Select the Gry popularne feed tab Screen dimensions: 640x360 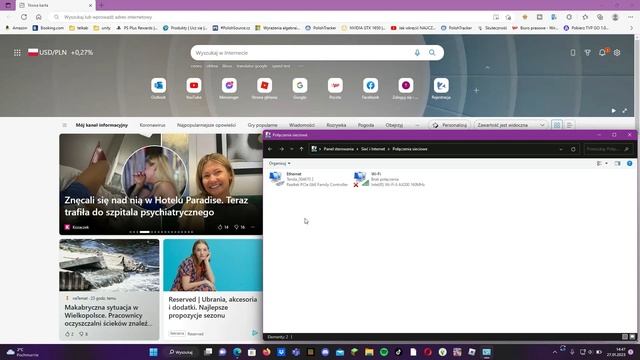tap(262, 125)
